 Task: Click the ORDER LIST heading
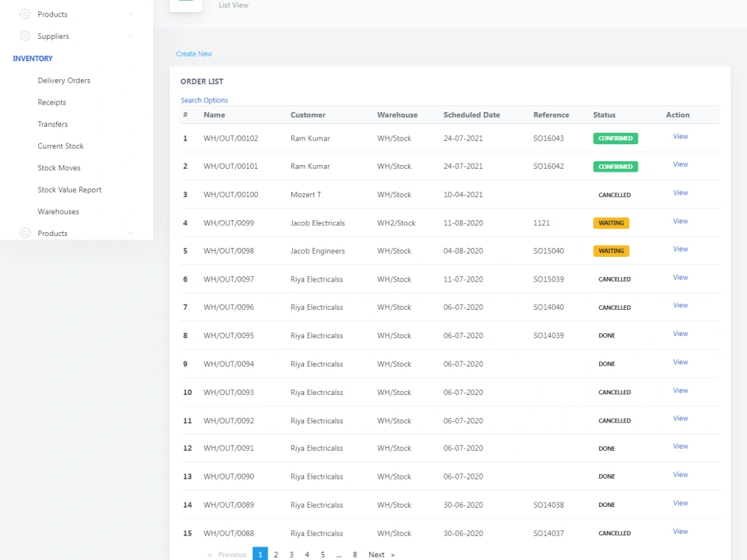coord(202,81)
